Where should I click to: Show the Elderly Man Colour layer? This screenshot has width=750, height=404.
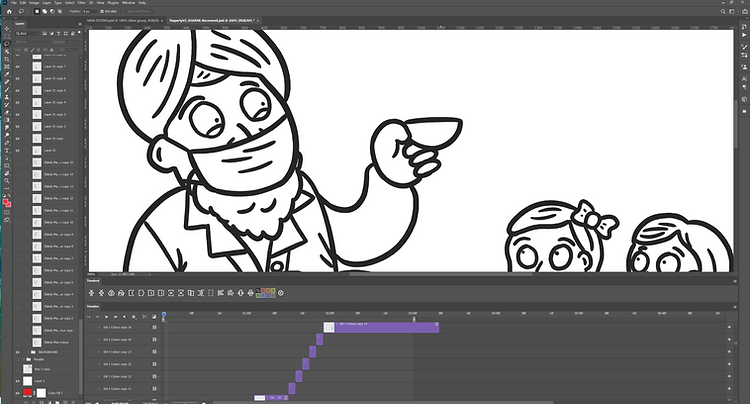pos(18,342)
